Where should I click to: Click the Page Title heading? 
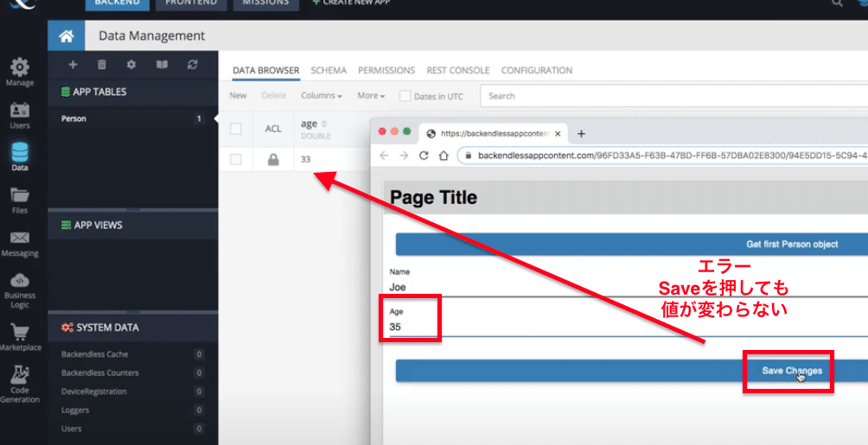[433, 198]
